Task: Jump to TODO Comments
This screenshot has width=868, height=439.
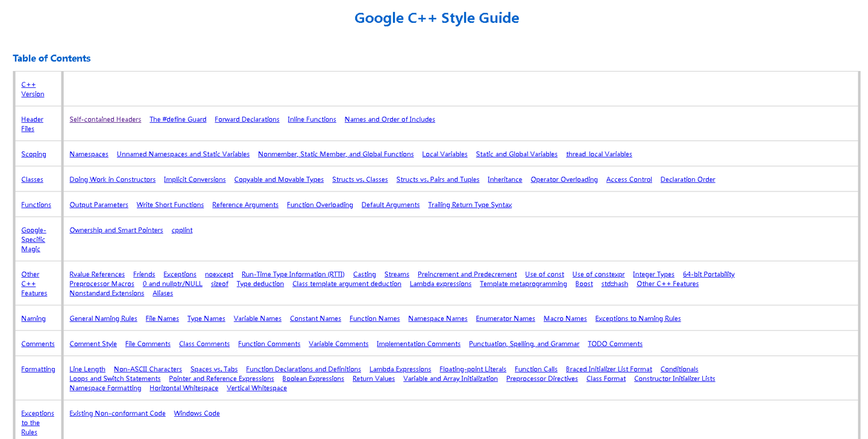Action: click(x=615, y=344)
